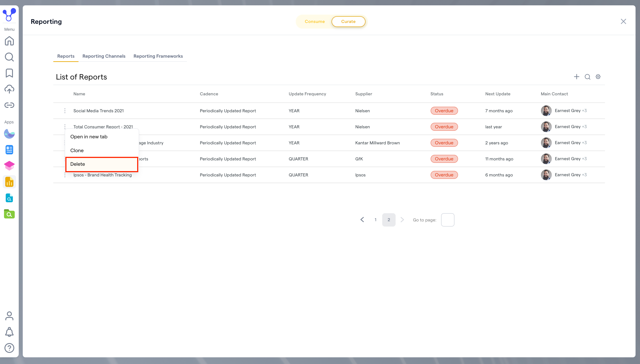
Task: Click Kantar Millward Brown supplier cell
Action: coord(377,143)
